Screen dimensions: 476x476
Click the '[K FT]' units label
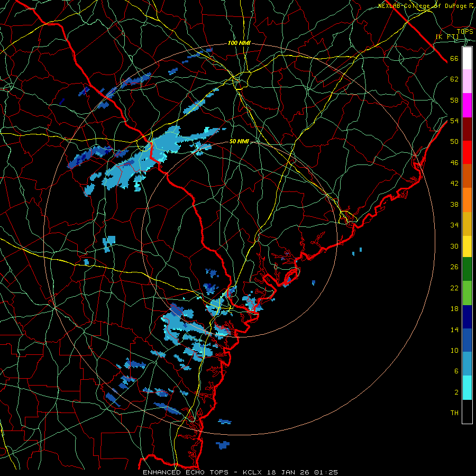[447, 37]
